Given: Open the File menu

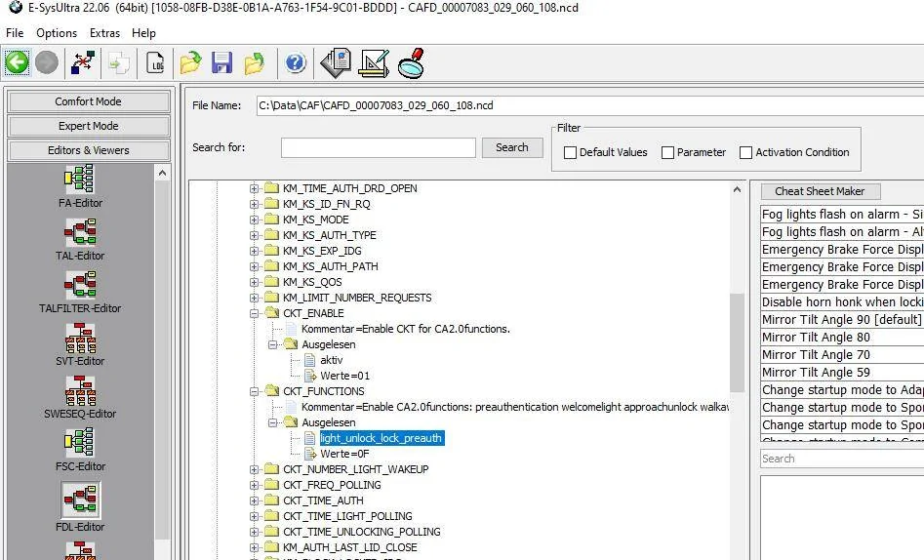Looking at the screenshot, I should [15, 33].
